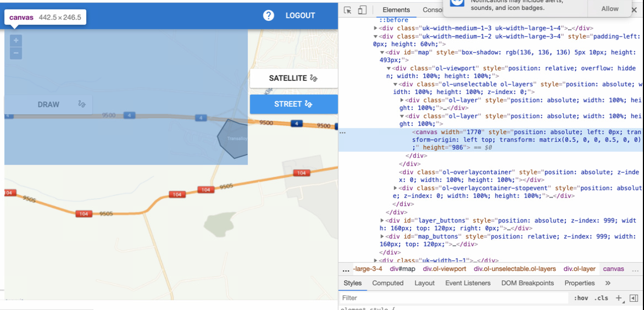Image resolution: width=644 pixels, height=310 pixels.
Task: Open the help question mark icon
Action: coord(269,15)
